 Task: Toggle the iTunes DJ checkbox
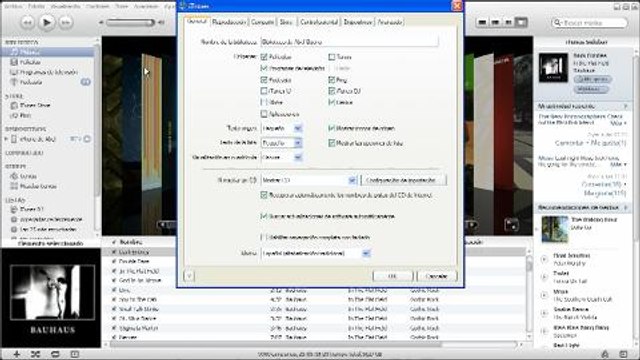(332, 91)
